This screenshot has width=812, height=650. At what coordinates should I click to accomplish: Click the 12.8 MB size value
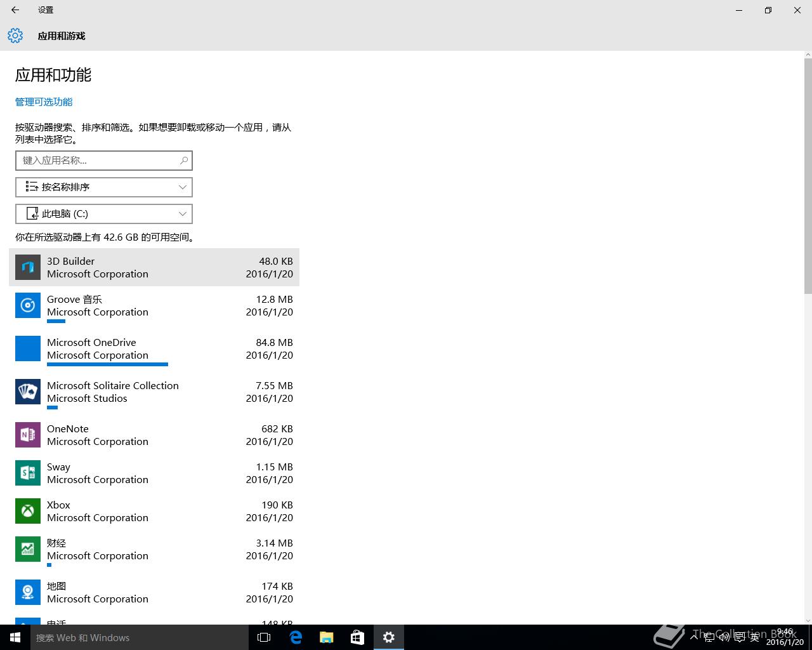(x=275, y=299)
